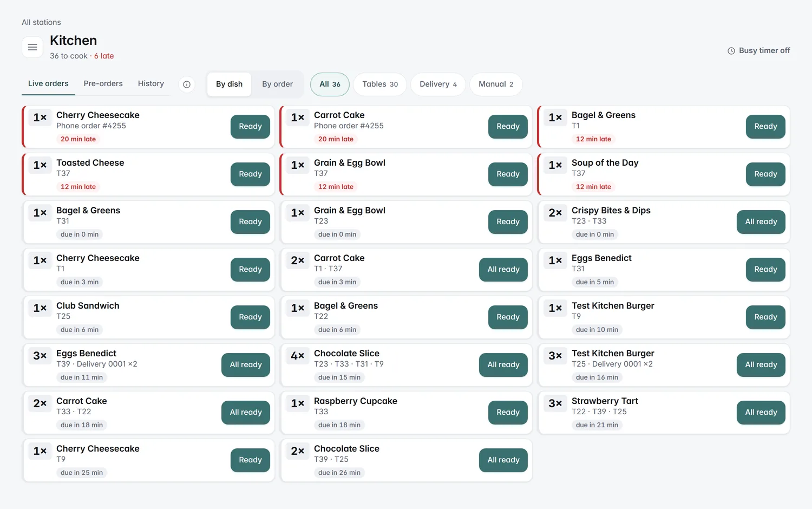812x509 pixels.
Task: Mark Cherry Cheesecake order #4255 ready
Action: tap(250, 127)
